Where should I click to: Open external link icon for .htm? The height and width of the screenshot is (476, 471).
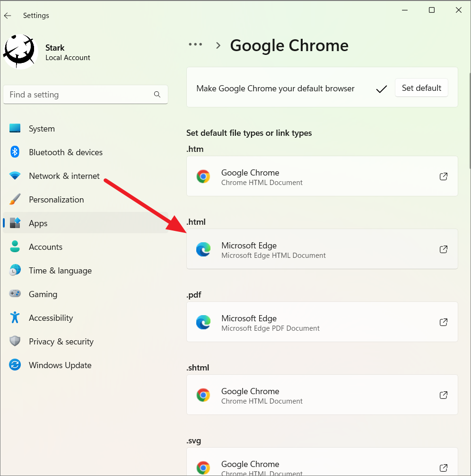click(x=444, y=176)
